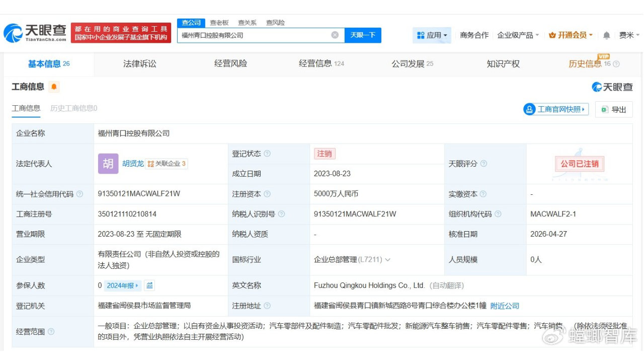Click the help icon next to 实缴资本
644x362 pixels.
pos(483,194)
